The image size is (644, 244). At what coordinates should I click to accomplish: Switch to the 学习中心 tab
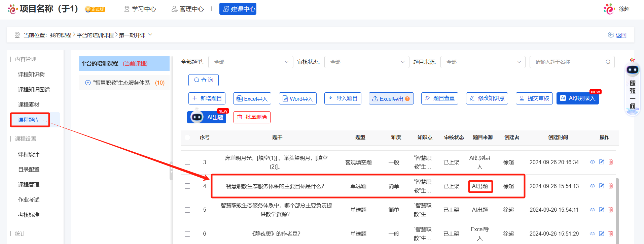pos(140,9)
